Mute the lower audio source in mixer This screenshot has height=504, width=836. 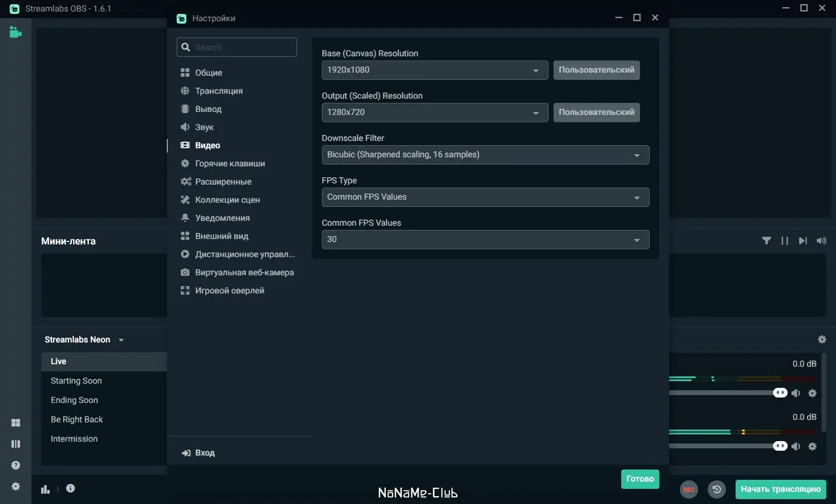coord(796,447)
